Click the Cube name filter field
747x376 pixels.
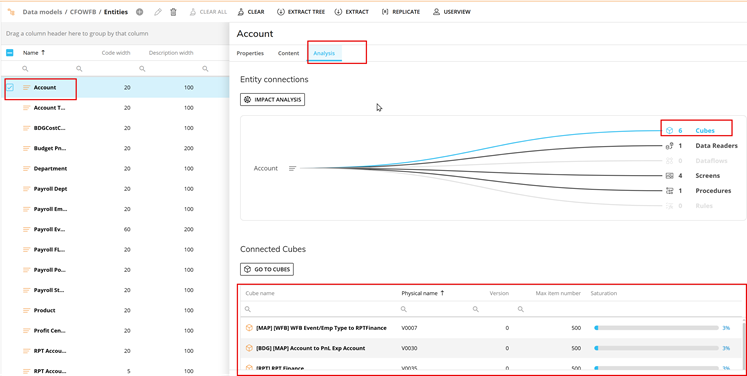(319, 309)
